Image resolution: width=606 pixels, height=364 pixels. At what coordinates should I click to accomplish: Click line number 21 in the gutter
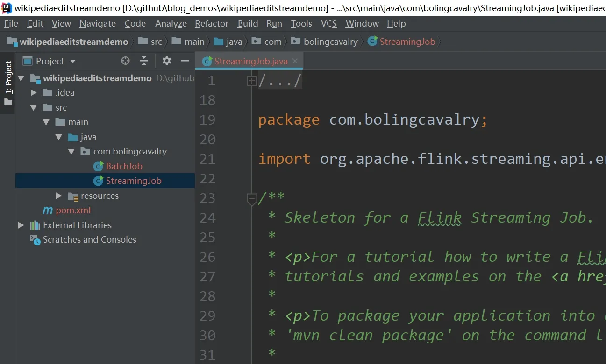coord(207,159)
